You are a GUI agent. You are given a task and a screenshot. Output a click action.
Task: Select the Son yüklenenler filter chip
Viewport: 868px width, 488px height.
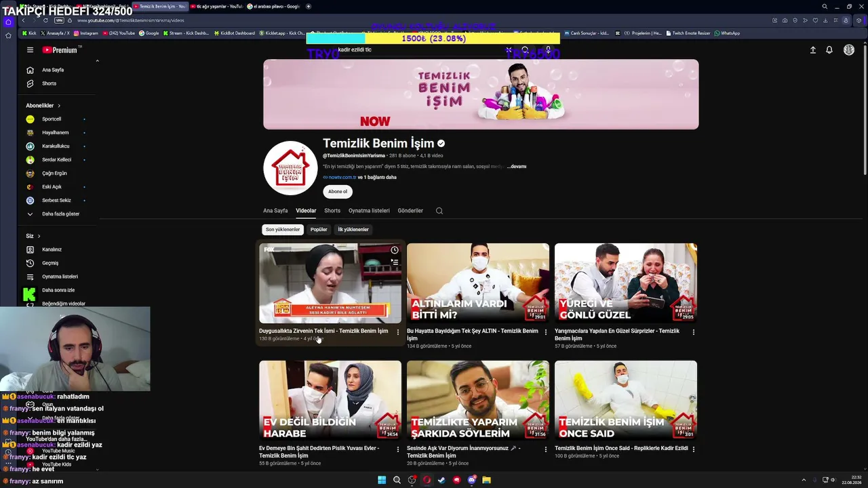coord(283,230)
